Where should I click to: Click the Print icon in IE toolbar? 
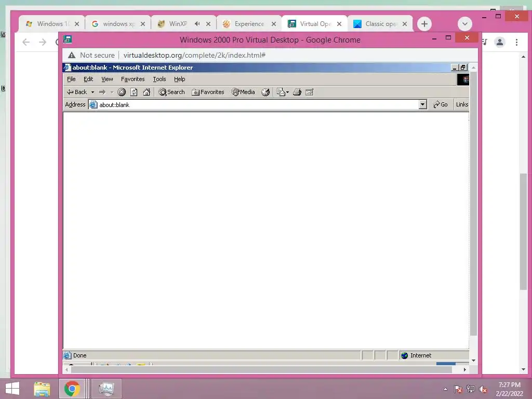(x=297, y=92)
